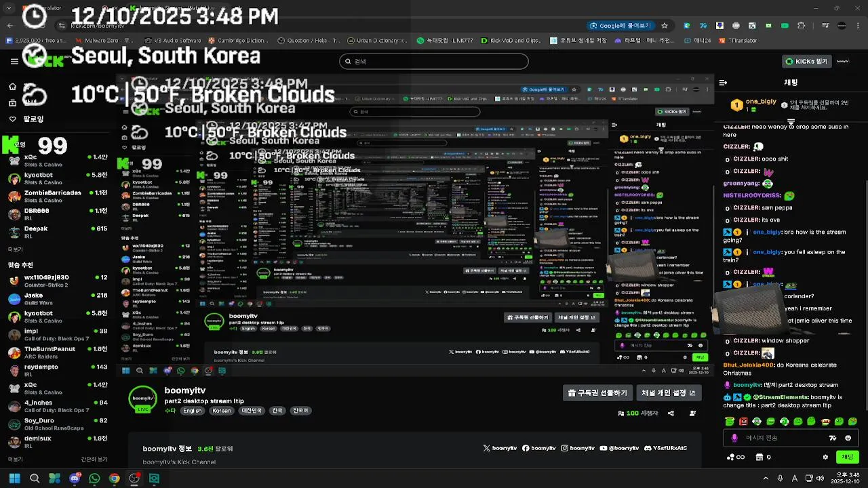Open the YouTube link @boomyitv
This screenshot has width=868, height=488.
tap(619, 448)
